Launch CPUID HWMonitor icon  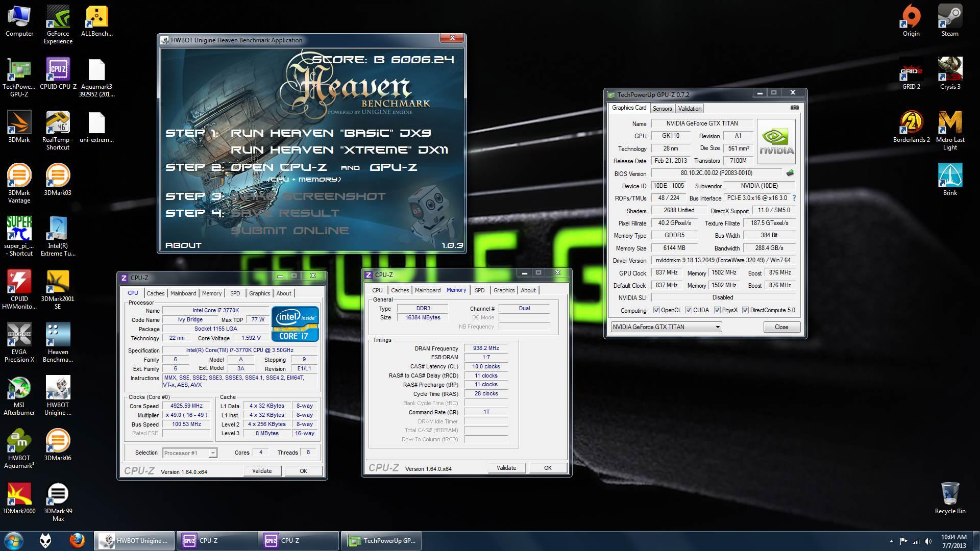click(19, 290)
